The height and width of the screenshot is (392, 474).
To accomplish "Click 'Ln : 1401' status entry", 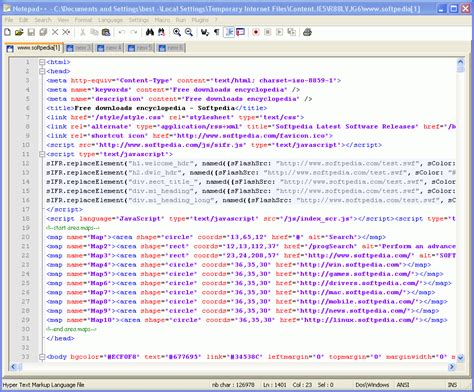I will pos(275,385).
